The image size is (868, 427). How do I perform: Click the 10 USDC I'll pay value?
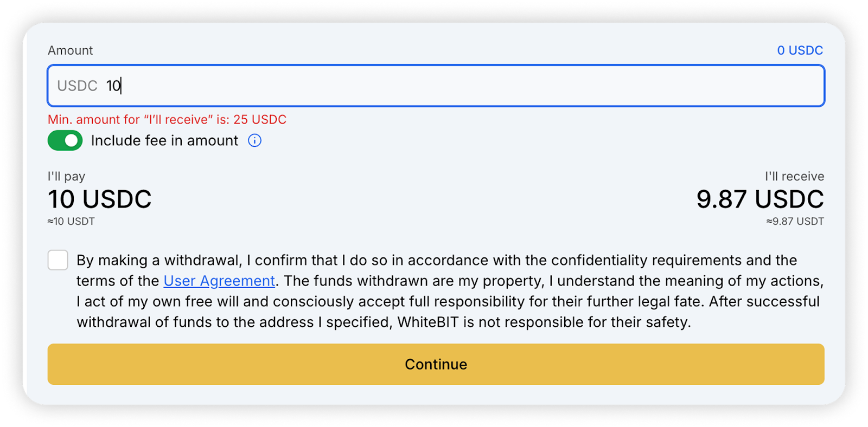100,199
